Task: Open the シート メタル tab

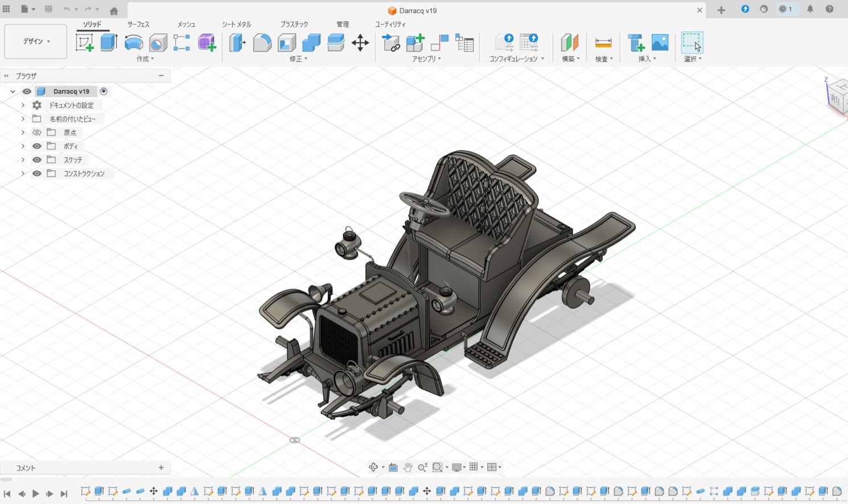Action: [x=236, y=24]
